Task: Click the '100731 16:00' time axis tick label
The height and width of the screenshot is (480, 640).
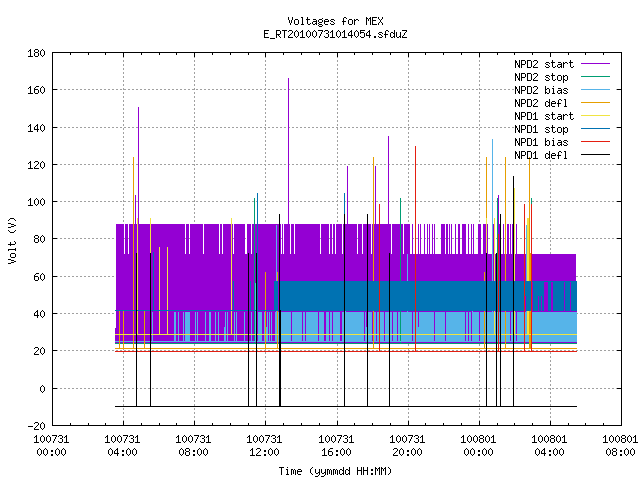Action: tap(336, 446)
